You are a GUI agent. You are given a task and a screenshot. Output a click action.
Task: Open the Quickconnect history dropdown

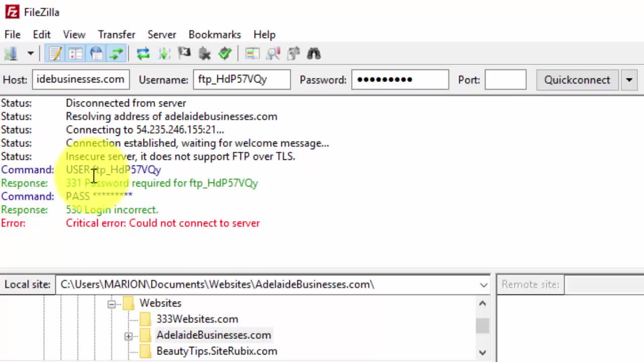coord(629,79)
